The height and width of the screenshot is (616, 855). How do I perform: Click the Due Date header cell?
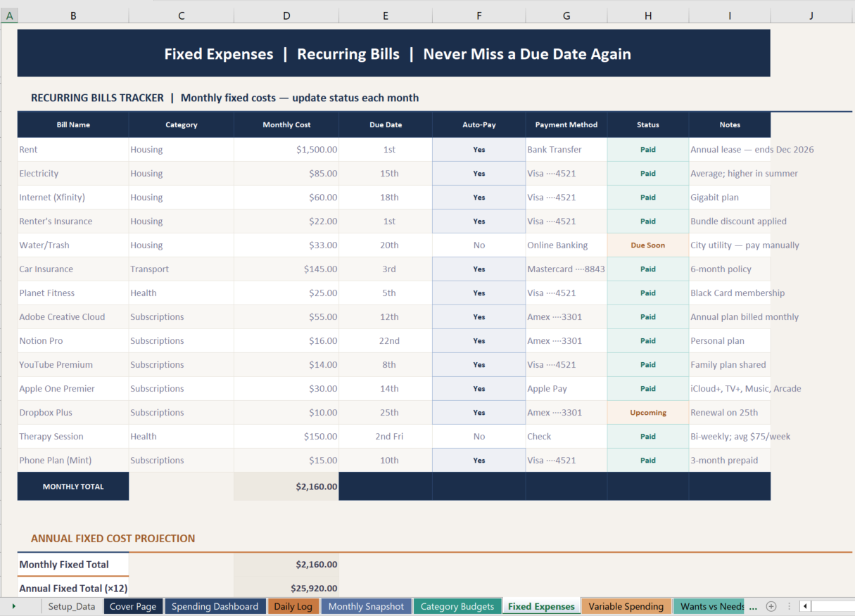[x=386, y=124]
